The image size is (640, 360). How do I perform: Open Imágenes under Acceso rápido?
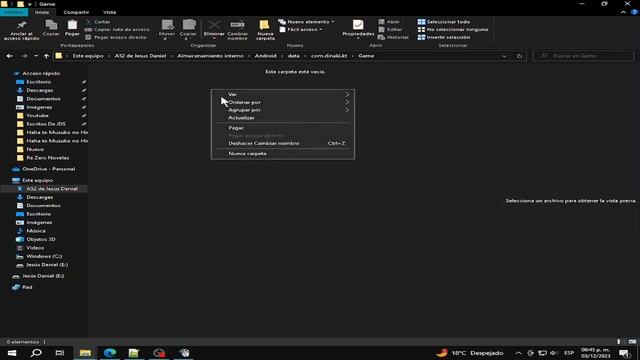39,107
